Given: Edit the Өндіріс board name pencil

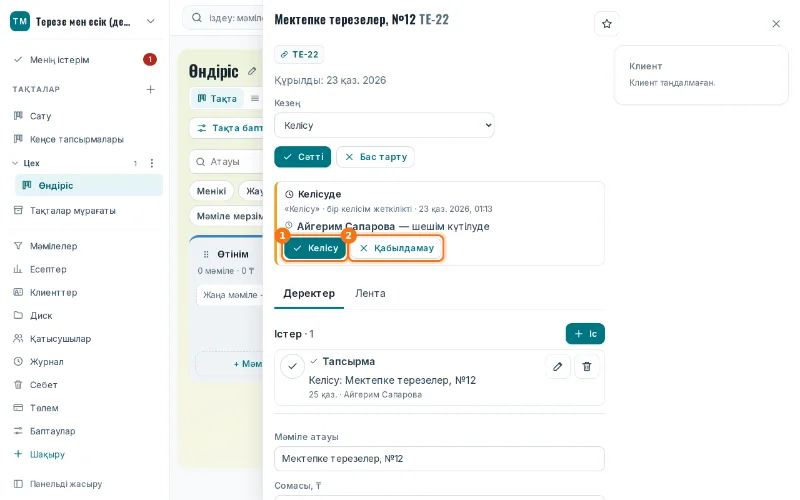Looking at the screenshot, I should click(252, 71).
